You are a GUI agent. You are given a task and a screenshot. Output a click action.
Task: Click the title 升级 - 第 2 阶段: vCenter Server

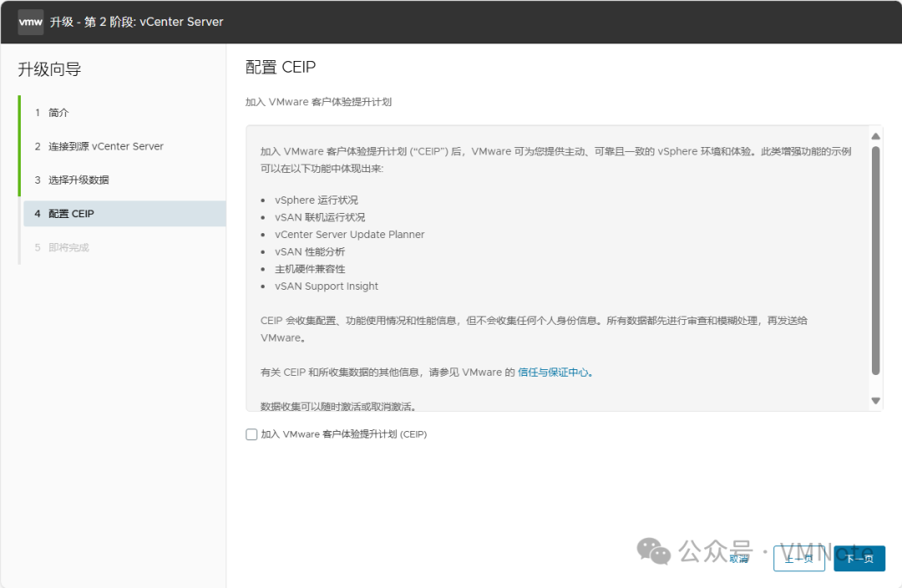pyautogui.click(x=137, y=22)
